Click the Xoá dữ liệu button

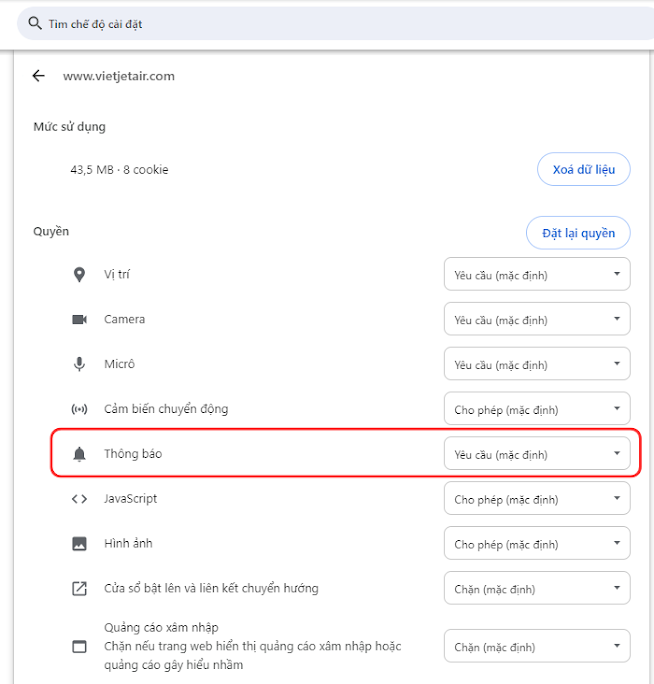(x=584, y=169)
